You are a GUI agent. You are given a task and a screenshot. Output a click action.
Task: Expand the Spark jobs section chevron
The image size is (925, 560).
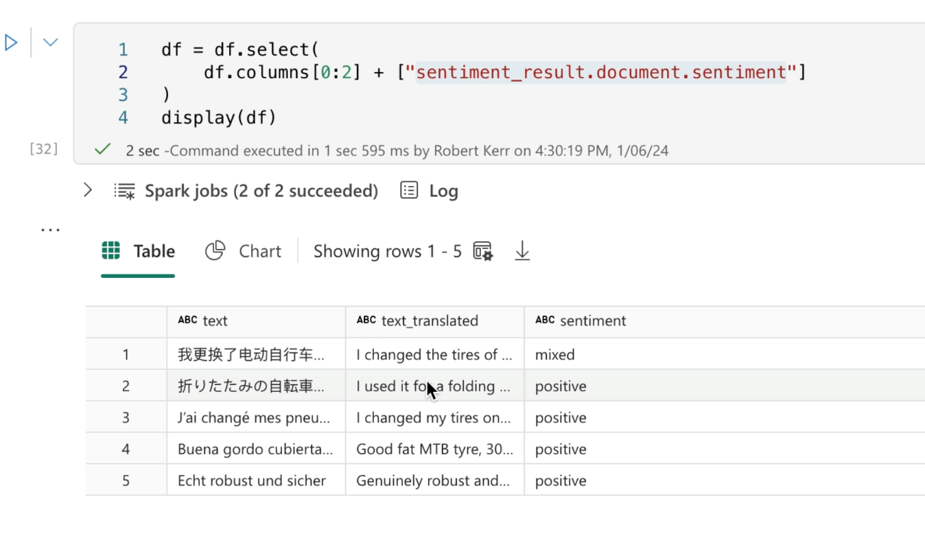(88, 190)
